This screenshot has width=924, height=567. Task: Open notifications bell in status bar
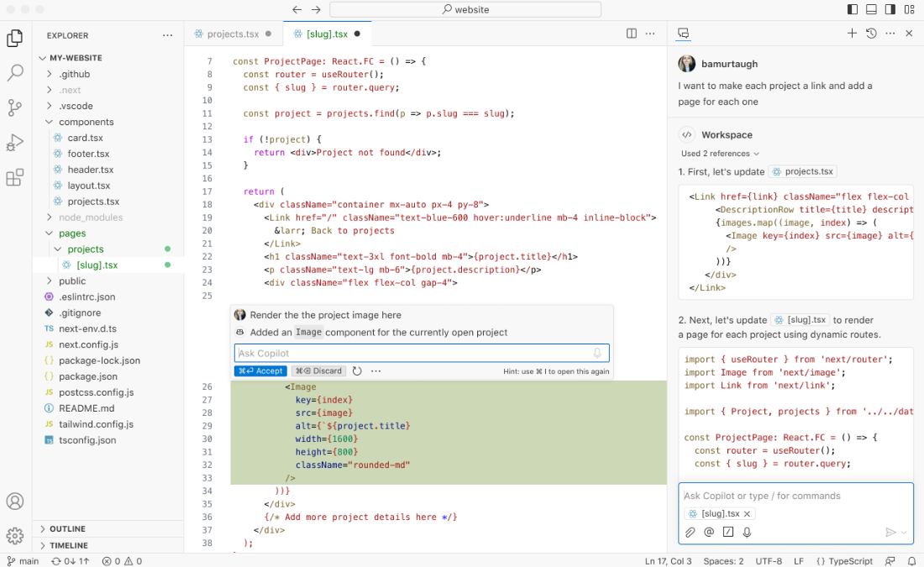click(912, 560)
